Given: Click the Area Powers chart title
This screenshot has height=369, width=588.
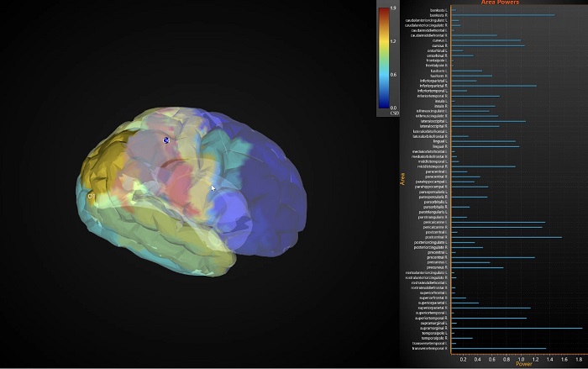Looking at the screenshot, I should [499, 3].
